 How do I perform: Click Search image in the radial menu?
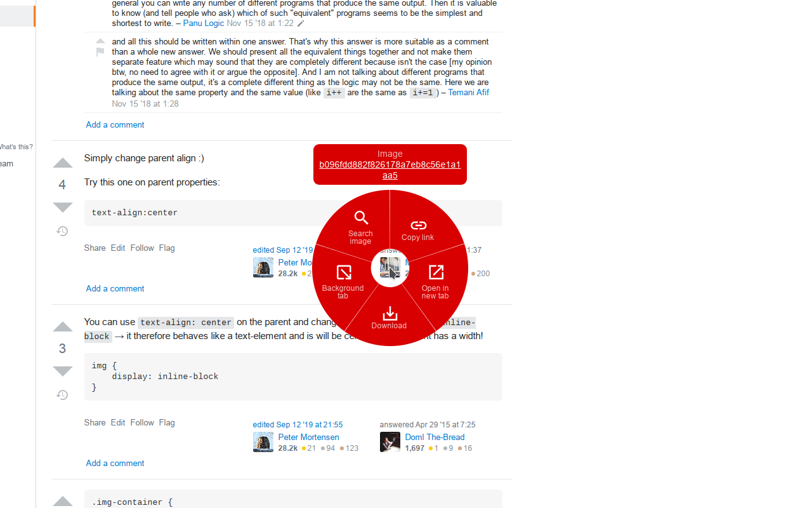360,227
